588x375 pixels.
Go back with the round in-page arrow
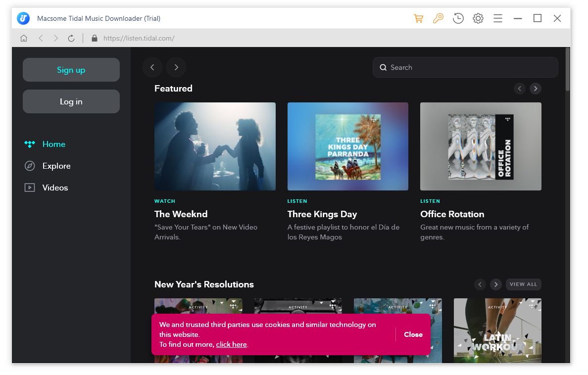pos(152,67)
